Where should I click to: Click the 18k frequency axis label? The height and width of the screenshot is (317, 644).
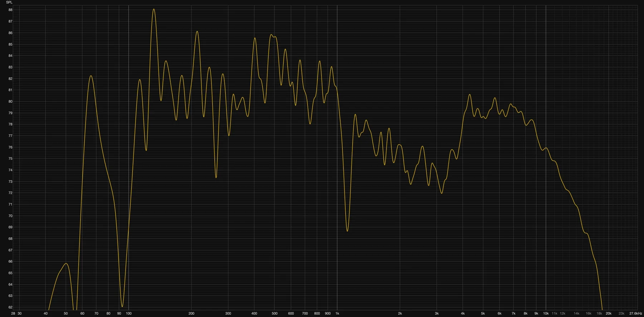pos(599,313)
